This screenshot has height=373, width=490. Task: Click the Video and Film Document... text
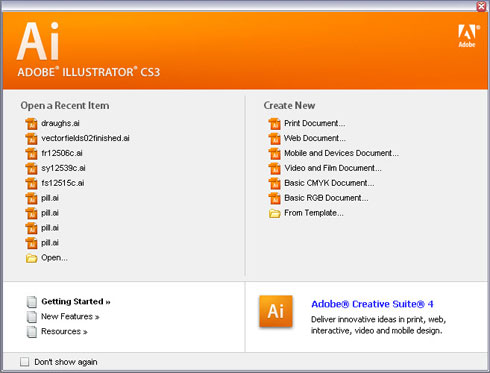(x=333, y=168)
